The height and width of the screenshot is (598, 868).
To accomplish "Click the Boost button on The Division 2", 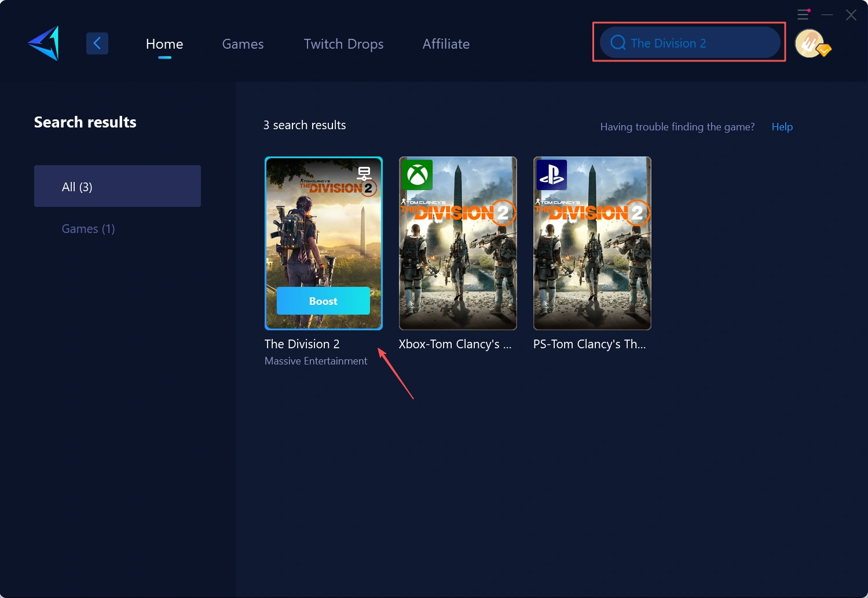I will 323,301.
